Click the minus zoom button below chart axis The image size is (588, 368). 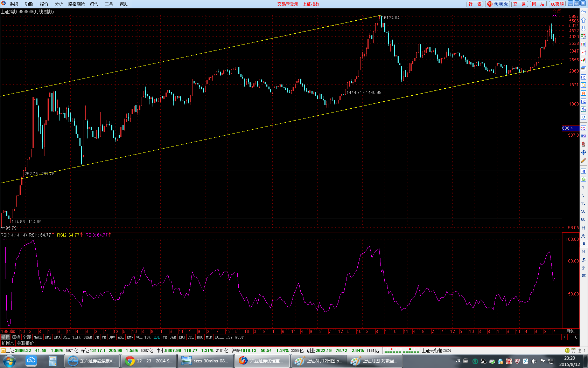pos(570,337)
